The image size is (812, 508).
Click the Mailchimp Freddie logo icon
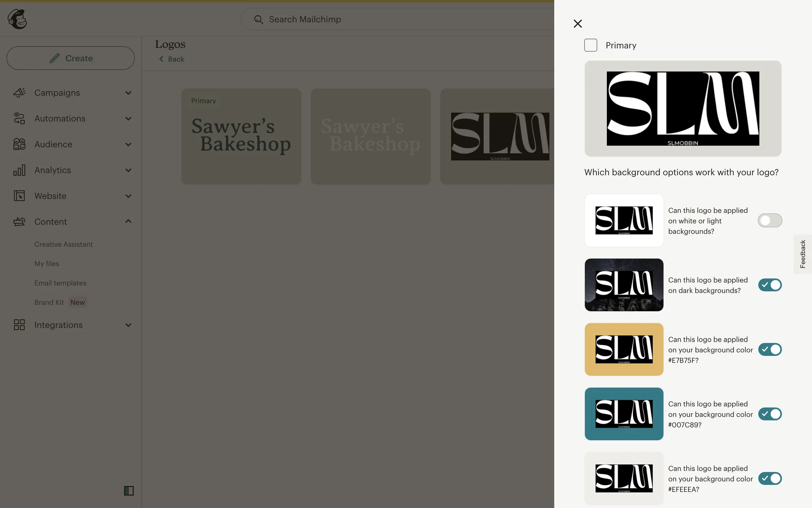tap(17, 19)
